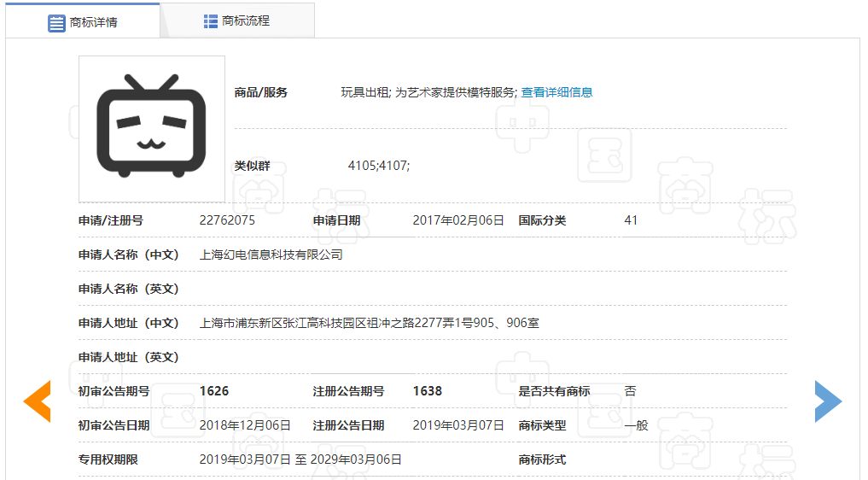The width and height of the screenshot is (868, 480).
Task: Select preliminary announcement issue 1626
Action: [214, 391]
